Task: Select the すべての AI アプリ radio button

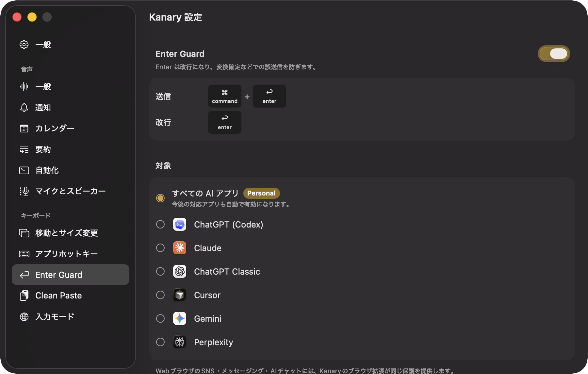Action: [x=160, y=198]
